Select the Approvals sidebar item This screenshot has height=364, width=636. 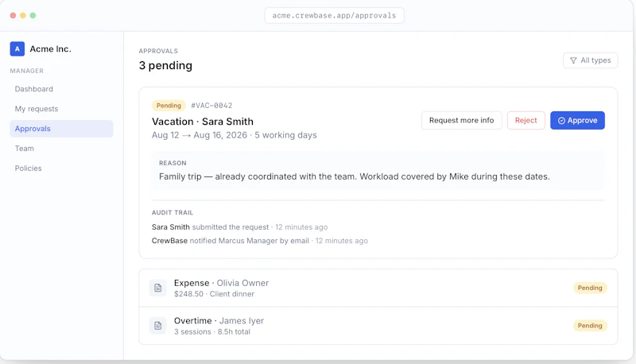click(x=62, y=129)
